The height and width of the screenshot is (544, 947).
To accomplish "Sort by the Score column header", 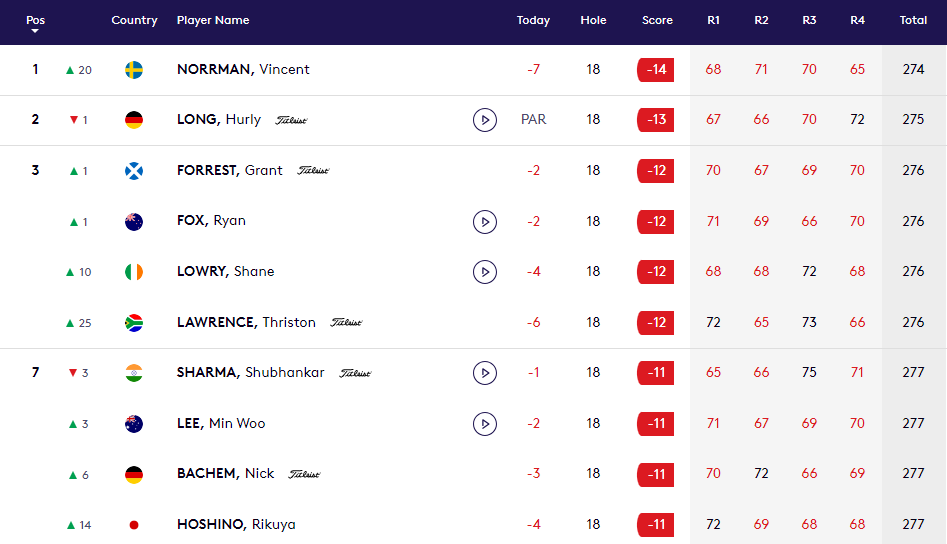I will pos(657,21).
